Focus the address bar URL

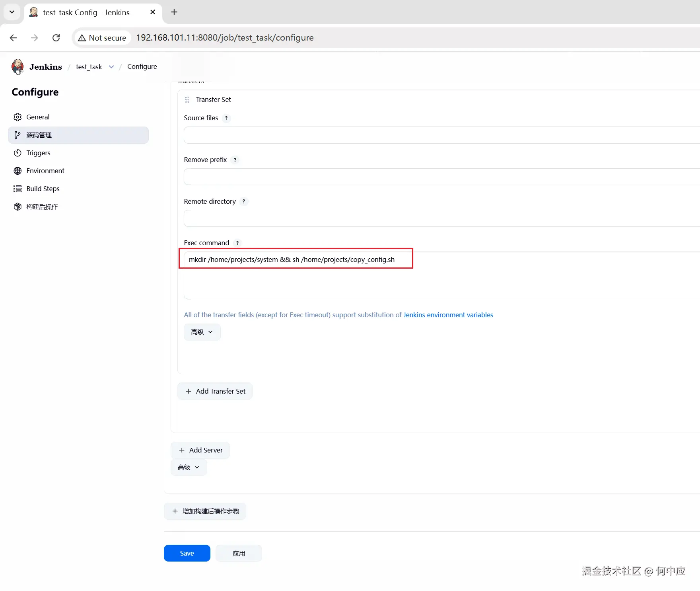(x=225, y=38)
